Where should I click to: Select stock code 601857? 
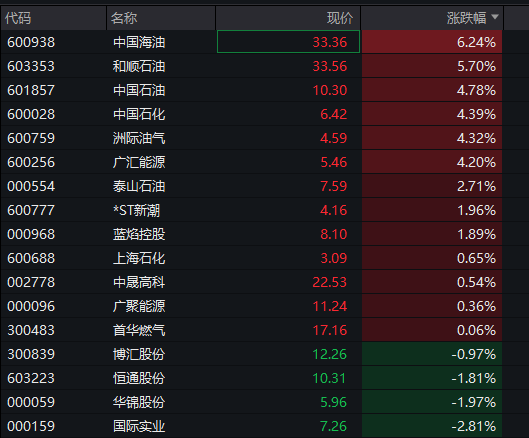pos(31,90)
